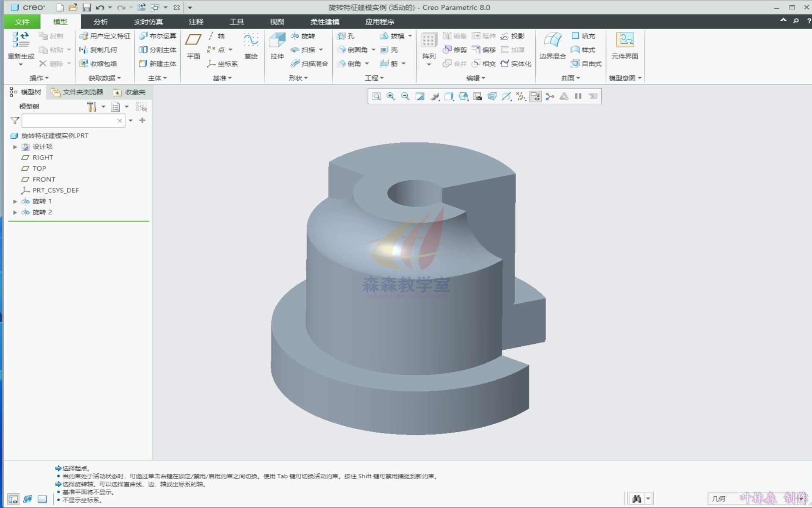The width and height of the screenshot is (812, 508).
Task: Click the Plane (平面) datum icon
Action: click(193, 41)
